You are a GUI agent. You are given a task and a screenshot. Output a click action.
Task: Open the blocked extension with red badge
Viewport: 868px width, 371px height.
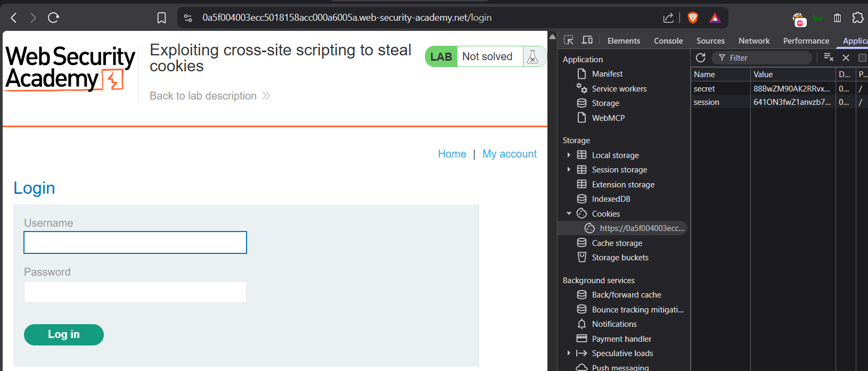tap(799, 20)
